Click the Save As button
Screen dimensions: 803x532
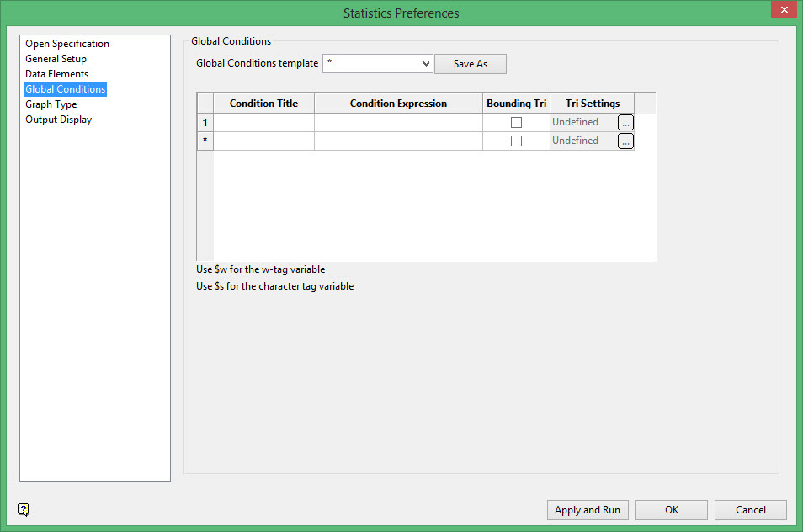tap(470, 64)
